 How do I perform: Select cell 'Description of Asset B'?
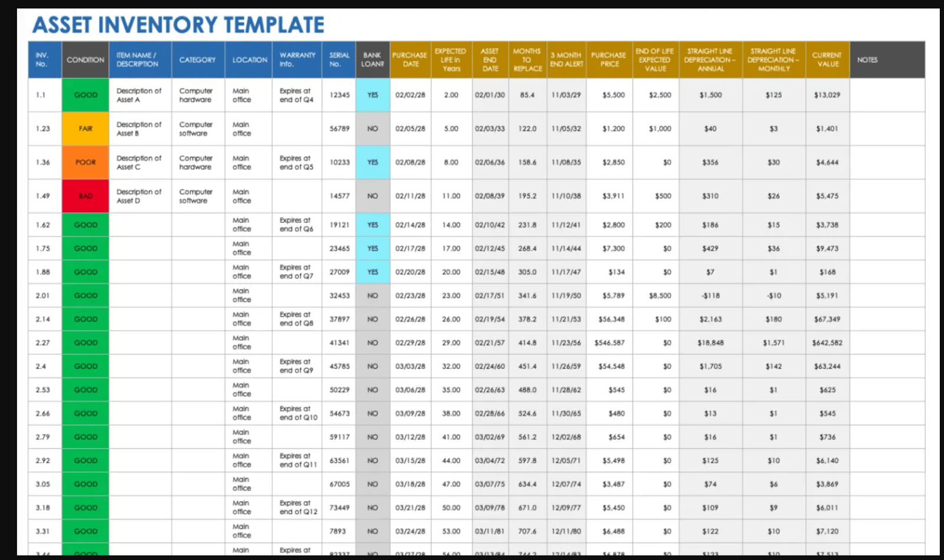coord(140,129)
